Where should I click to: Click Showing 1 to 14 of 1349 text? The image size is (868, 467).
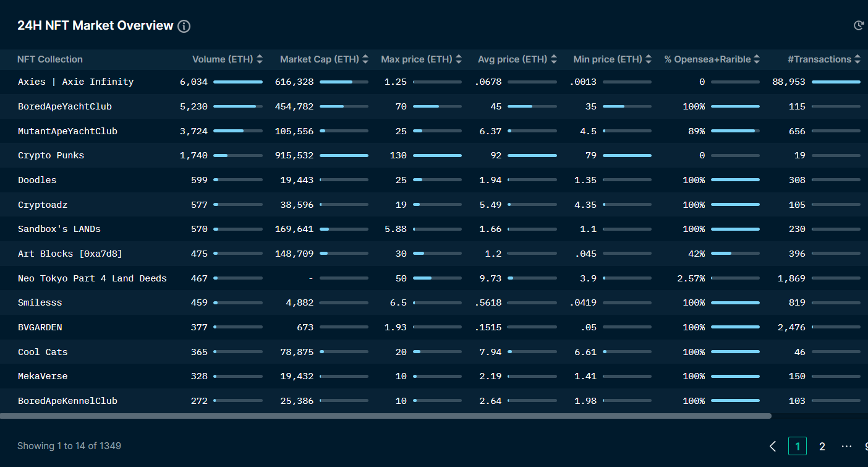tap(69, 446)
